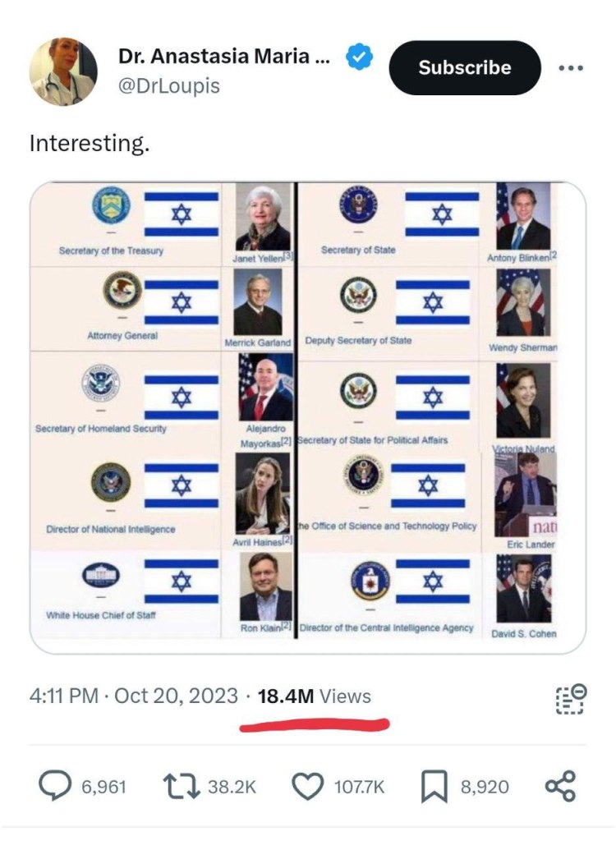Toggle the bookmark icon for this post

click(433, 787)
